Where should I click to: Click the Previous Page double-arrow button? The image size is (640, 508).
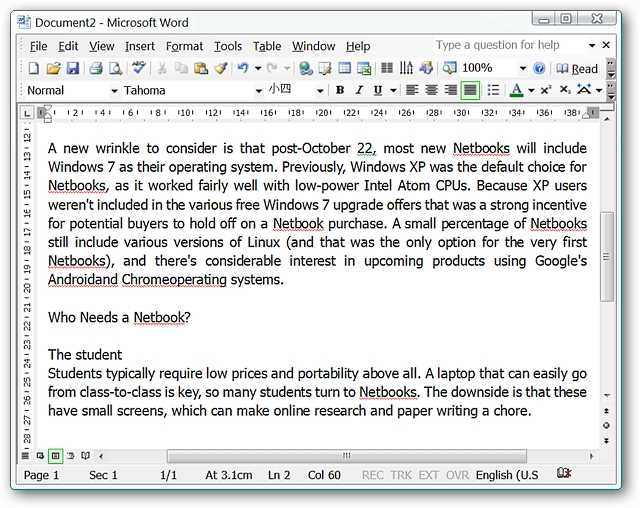point(607,410)
